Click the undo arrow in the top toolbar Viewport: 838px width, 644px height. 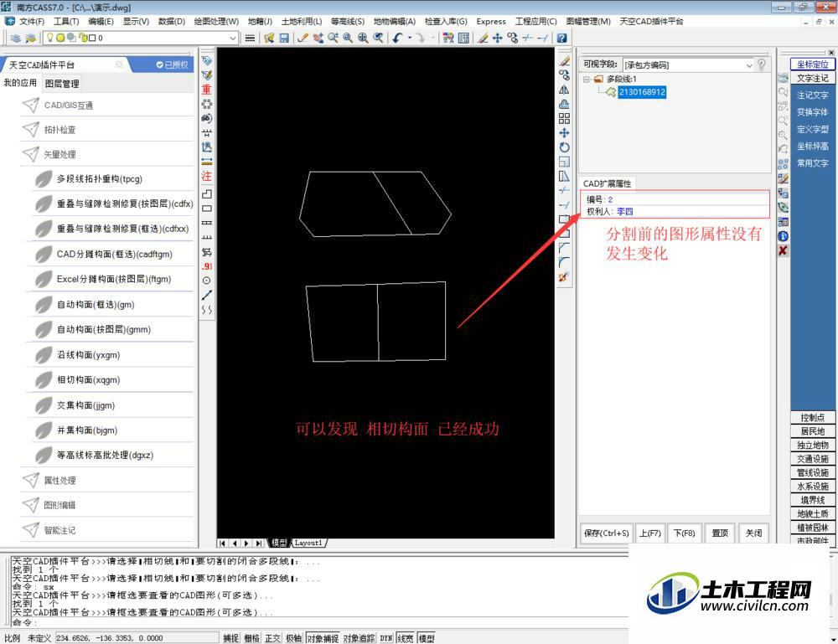pos(397,38)
